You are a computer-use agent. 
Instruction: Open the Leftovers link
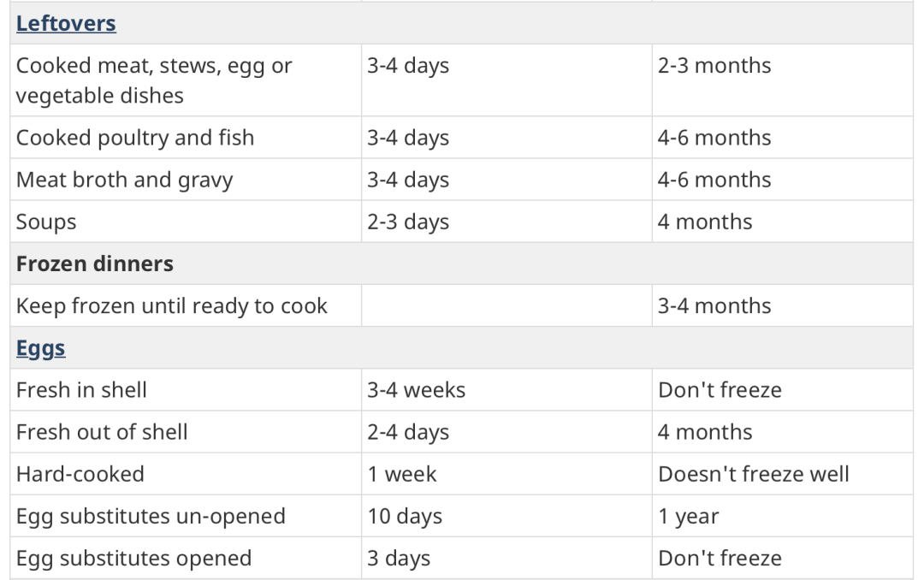point(66,23)
